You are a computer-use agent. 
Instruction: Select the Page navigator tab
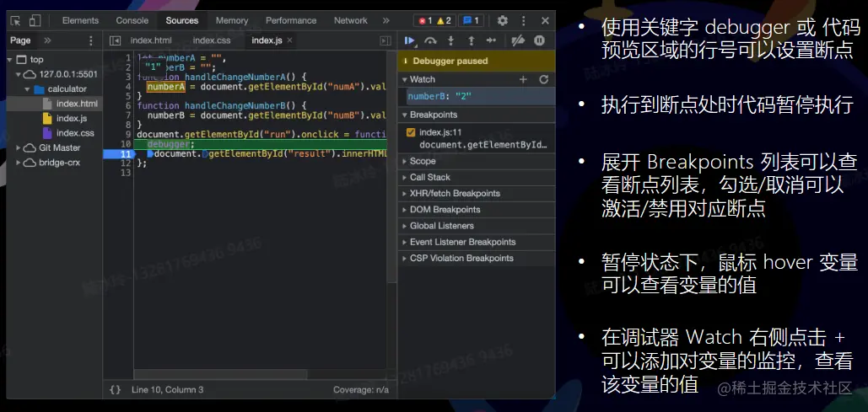click(20, 40)
